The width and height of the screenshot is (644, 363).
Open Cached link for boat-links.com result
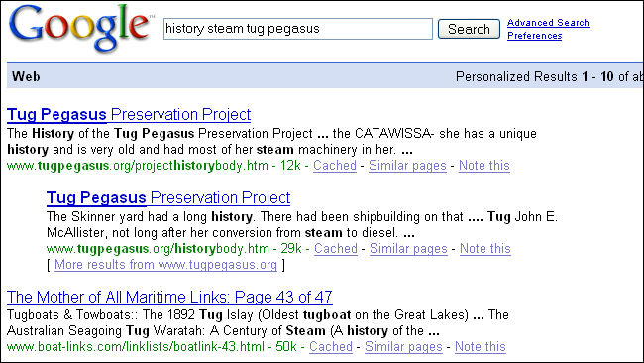331,346
